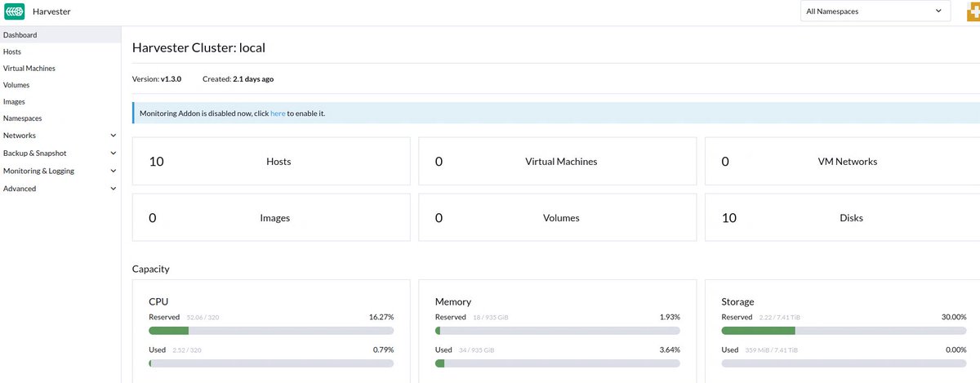Click the 'Storage' capacity card title
Screen dimensions: 980x383
738,301
